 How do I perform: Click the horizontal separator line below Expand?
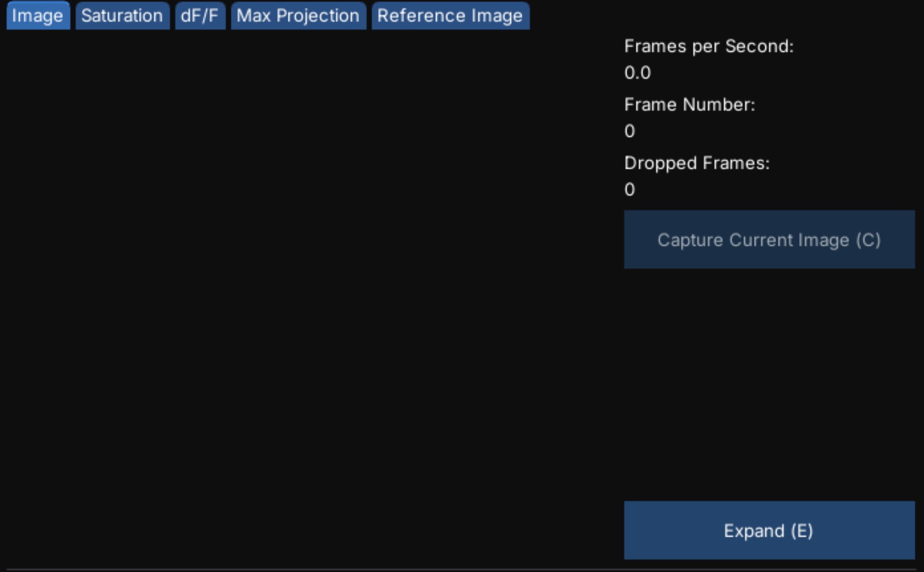pos(461,569)
